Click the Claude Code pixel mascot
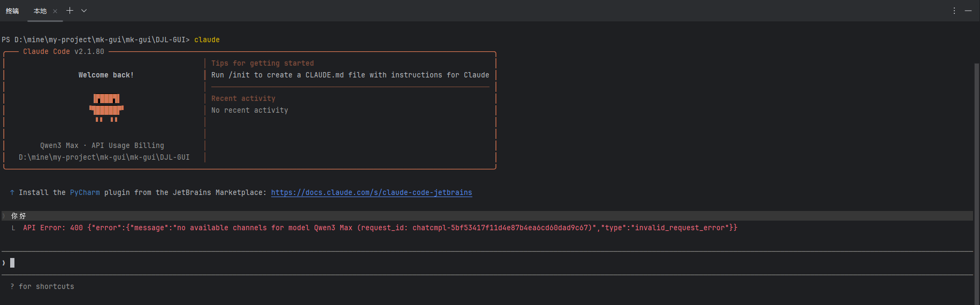This screenshot has height=305, width=980. pos(106,108)
